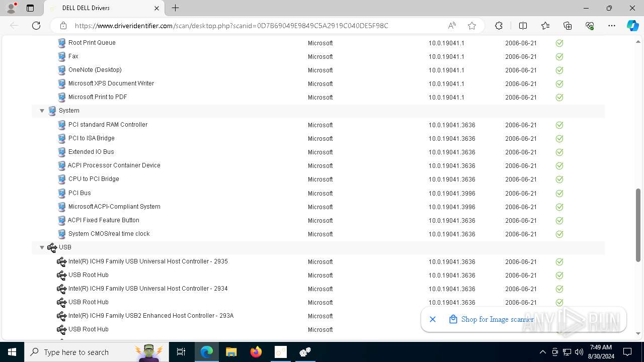Click the System category computer icon
The height and width of the screenshot is (362, 644).
pos(52,111)
